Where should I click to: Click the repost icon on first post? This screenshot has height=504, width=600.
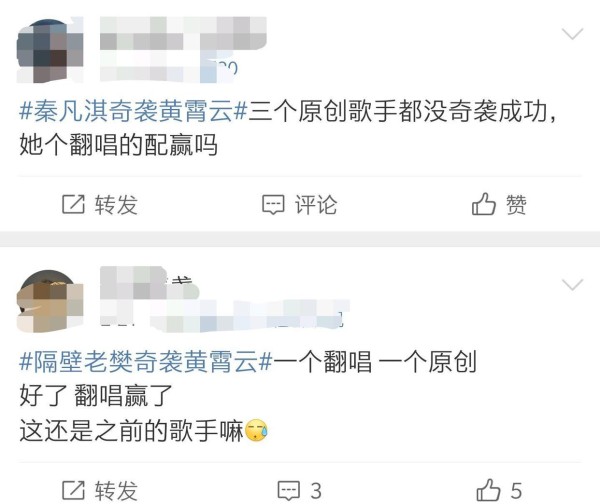pos(73,204)
